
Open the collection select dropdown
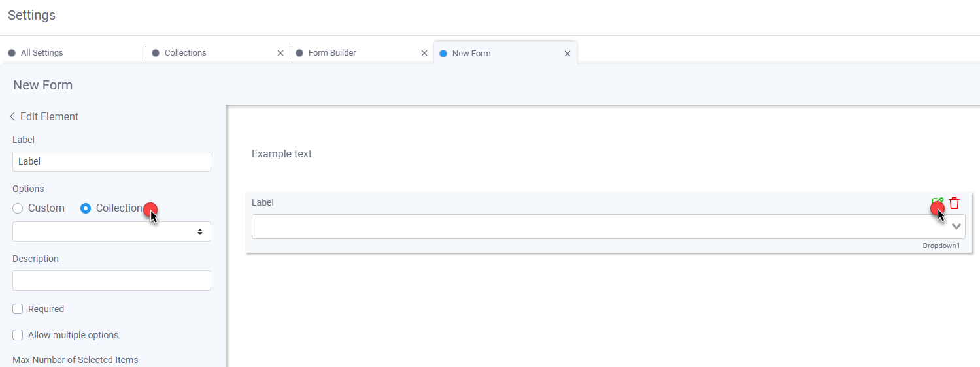pyautogui.click(x=112, y=231)
